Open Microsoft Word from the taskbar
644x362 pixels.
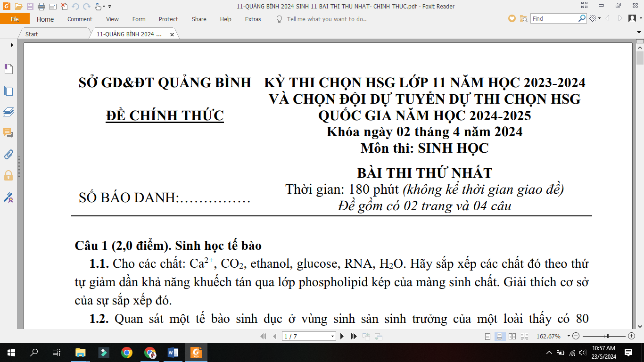click(x=173, y=352)
